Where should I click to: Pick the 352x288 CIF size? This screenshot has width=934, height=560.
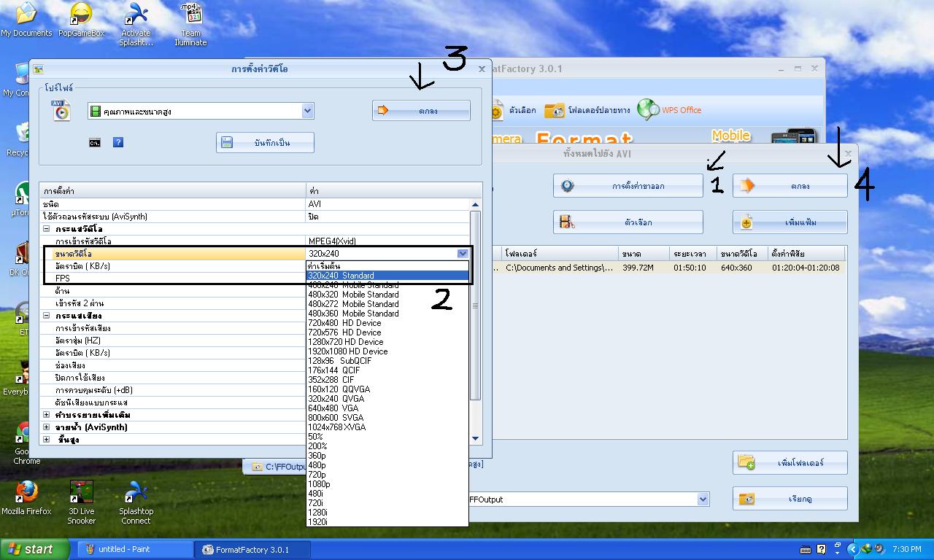pyautogui.click(x=387, y=380)
